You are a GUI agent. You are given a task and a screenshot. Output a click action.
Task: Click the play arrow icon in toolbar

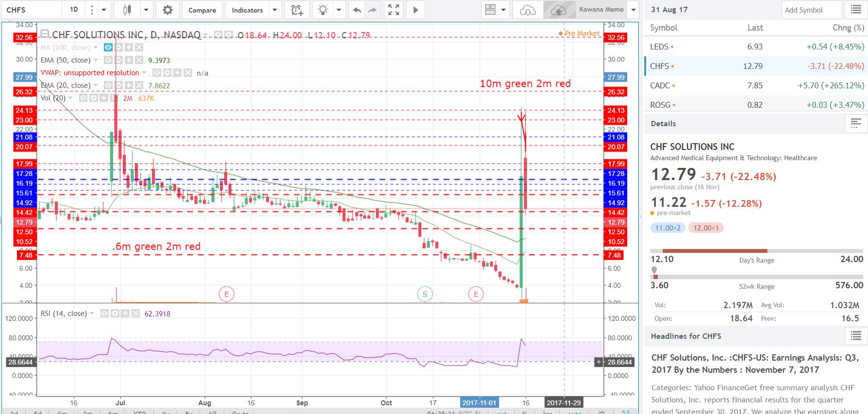pyautogui.click(x=416, y=10)
